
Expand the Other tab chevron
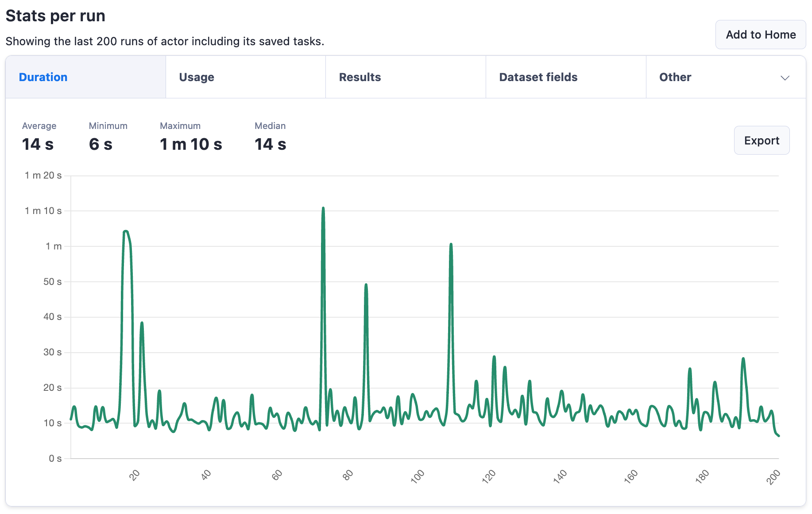785,78
